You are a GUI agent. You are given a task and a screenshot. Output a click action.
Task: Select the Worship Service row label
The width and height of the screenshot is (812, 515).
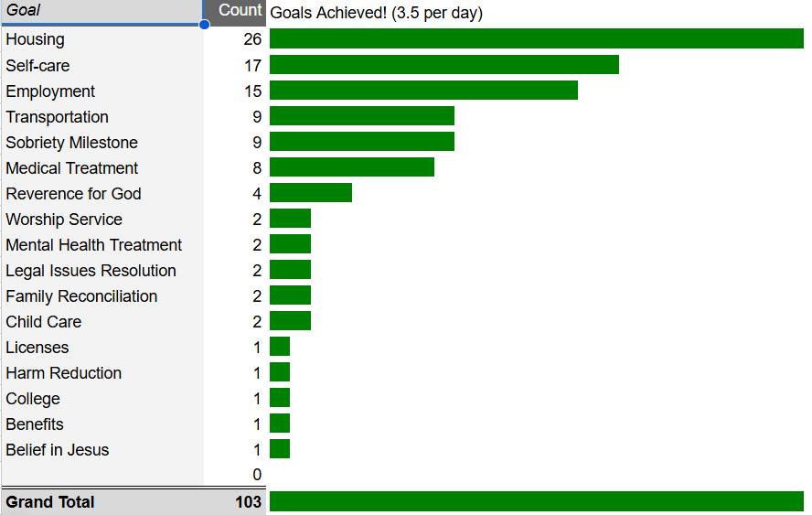(64, 220)
